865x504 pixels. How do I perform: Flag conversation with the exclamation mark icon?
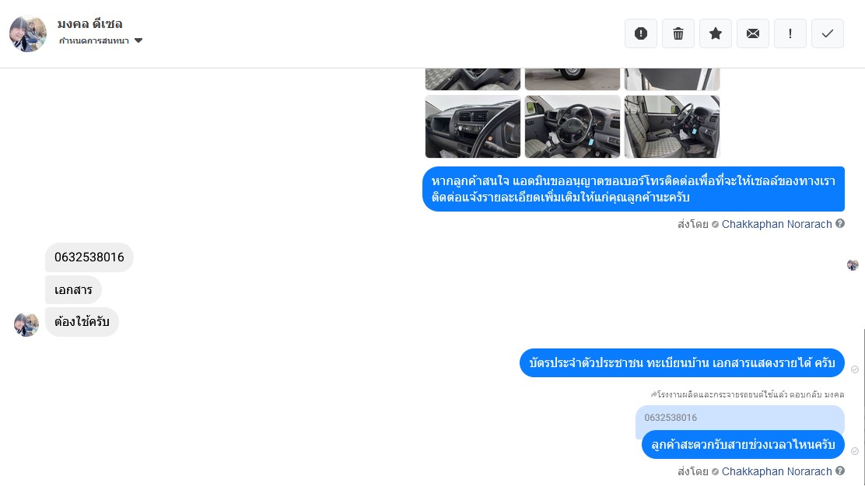[x=790, y=33]
